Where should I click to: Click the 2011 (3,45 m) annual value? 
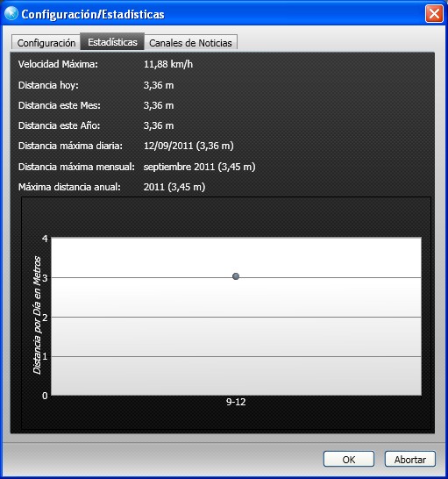point(174,187)
